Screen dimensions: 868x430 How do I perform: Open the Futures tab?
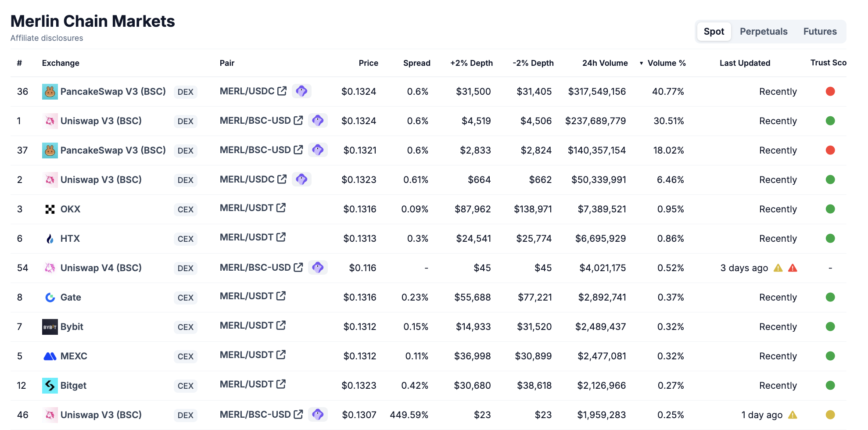coord(820,31)
